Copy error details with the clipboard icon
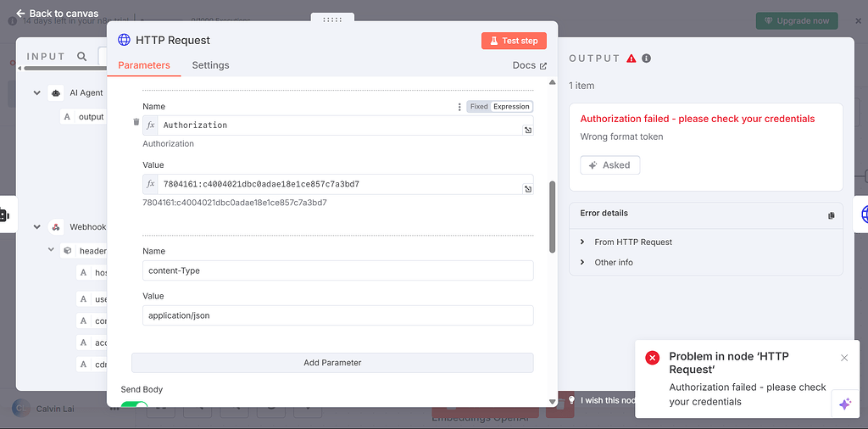The height and width of the screenshot is (429, 868). click(x=831, y=215)
